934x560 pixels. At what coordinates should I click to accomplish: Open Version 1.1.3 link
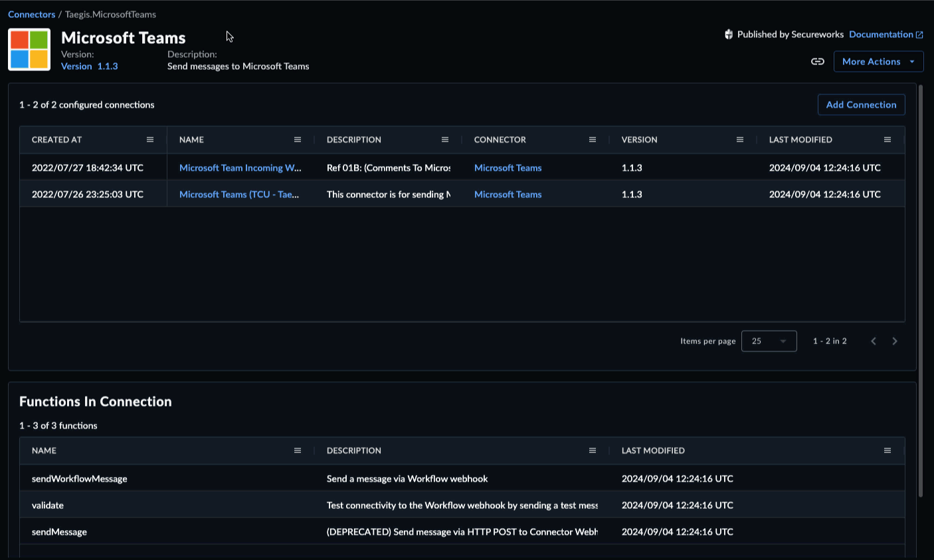click(x=89, y=66)
